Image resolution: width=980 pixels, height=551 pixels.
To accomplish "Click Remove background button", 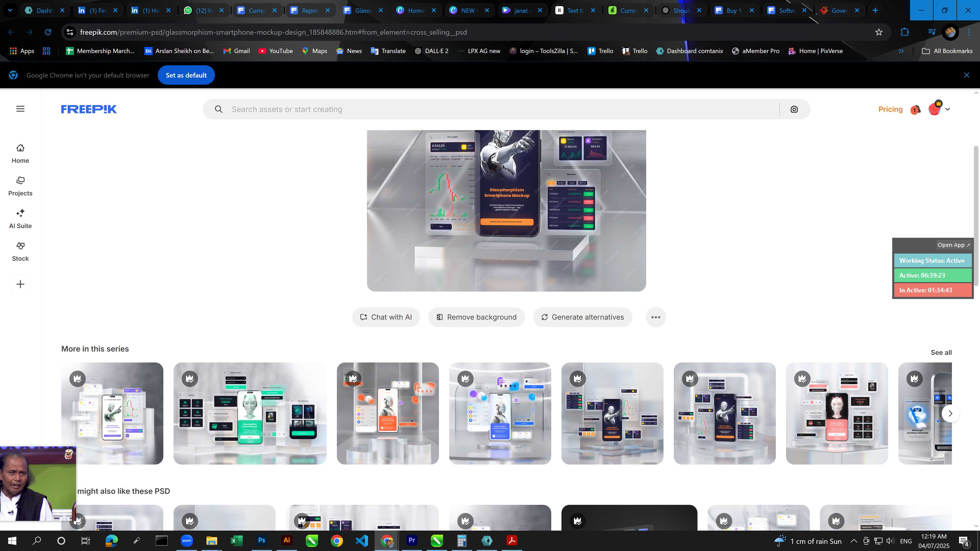I will point(476,317).
